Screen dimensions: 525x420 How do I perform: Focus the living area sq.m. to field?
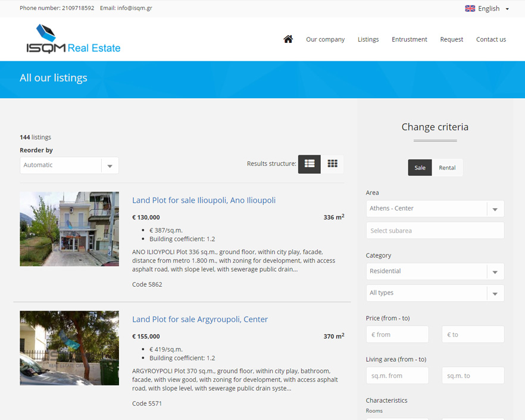[x=473, y=375]
